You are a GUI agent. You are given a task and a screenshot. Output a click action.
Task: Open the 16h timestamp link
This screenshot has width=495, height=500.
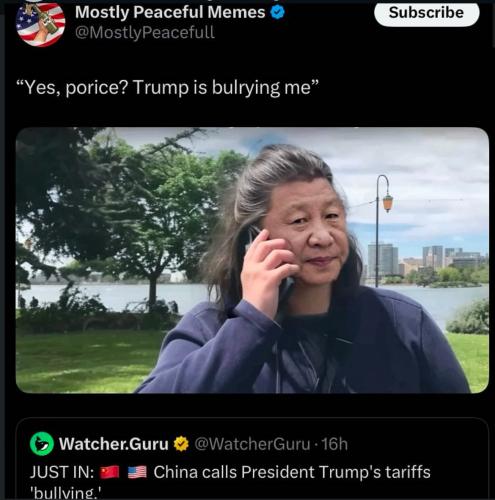tap(335, 444)
